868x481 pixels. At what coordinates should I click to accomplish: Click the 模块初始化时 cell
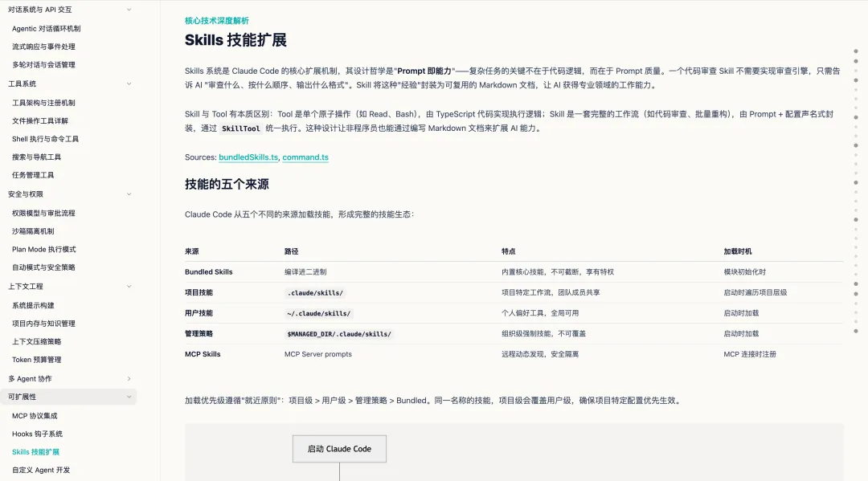745,272
